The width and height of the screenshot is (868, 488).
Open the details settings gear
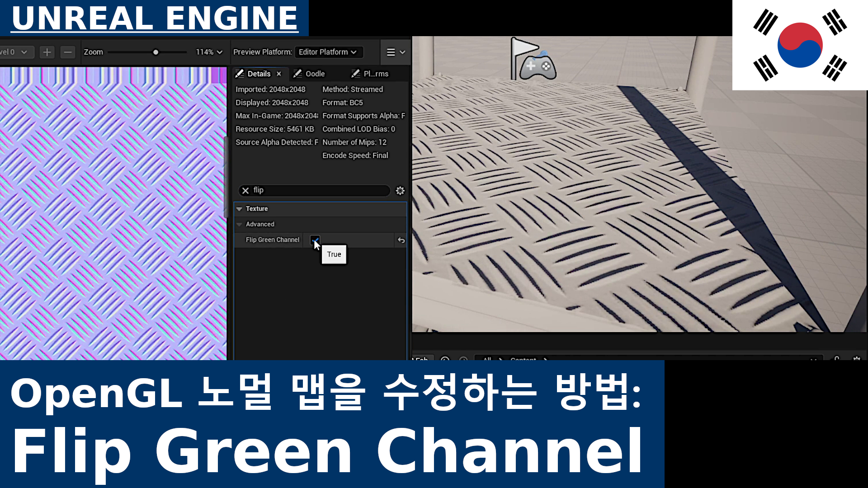[400, 191]
